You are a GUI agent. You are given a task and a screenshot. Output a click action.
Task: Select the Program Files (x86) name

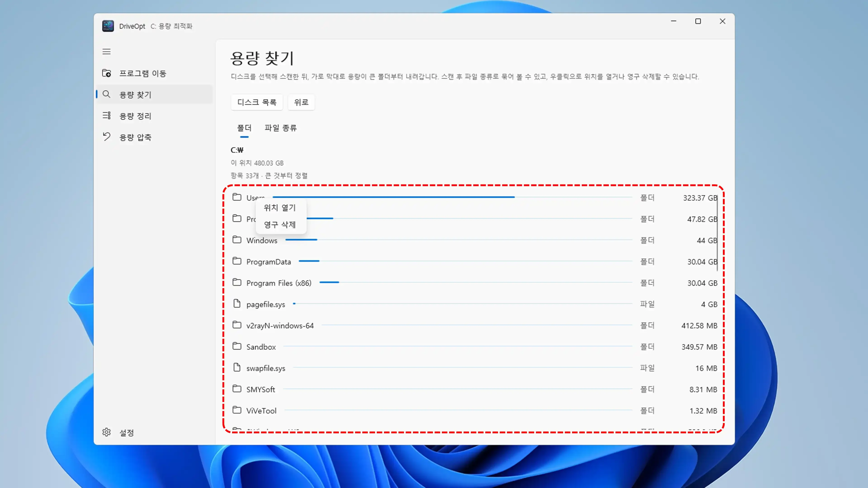[x=279, y=283]
